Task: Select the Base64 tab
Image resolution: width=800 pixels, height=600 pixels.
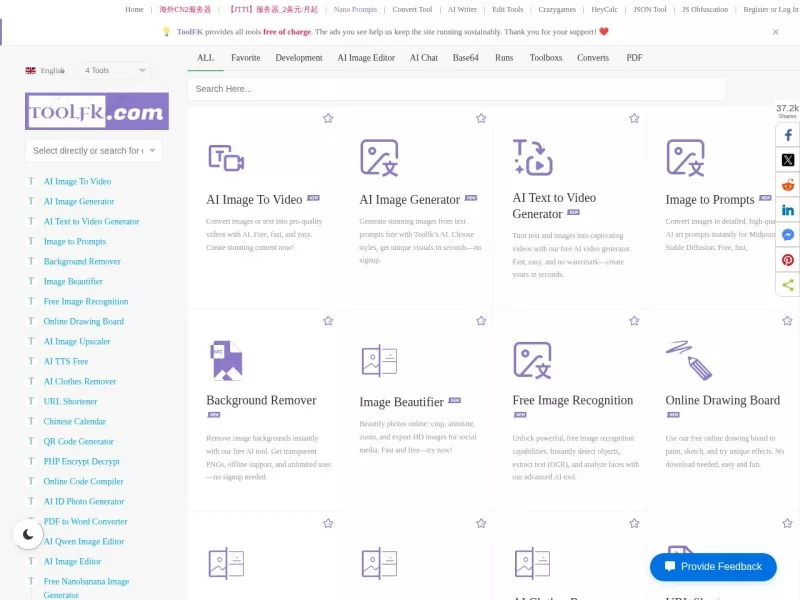Action: click(466, 58)
